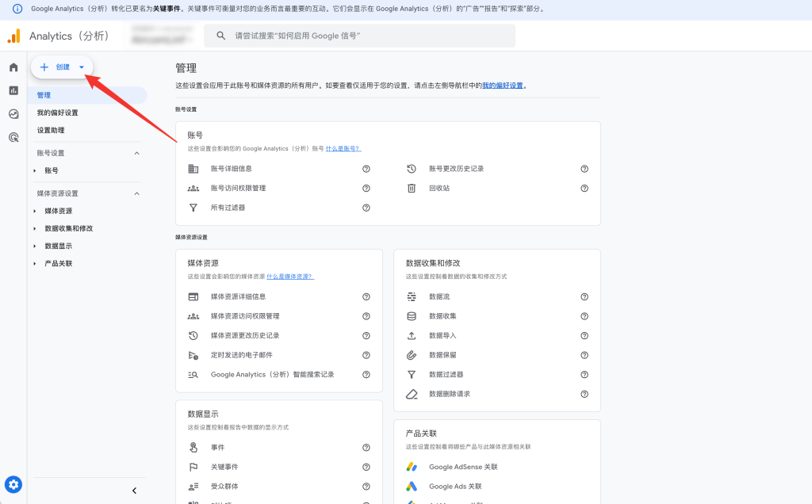Click help icon for 账号详细信息

click(366, 169)
